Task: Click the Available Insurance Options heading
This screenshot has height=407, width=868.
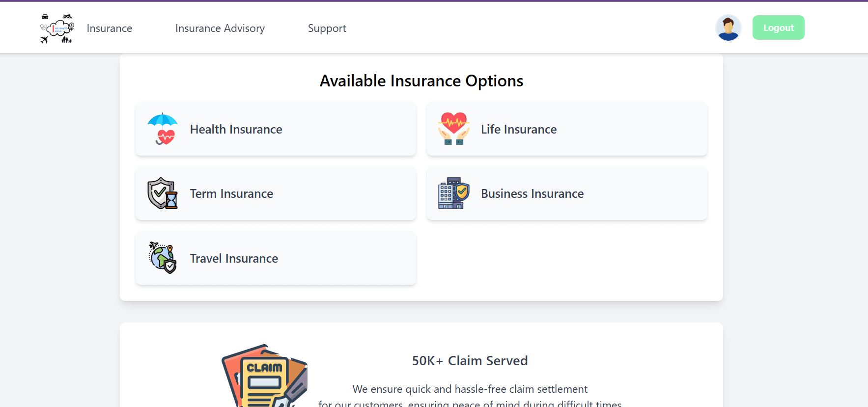Action: coord(421,81)
